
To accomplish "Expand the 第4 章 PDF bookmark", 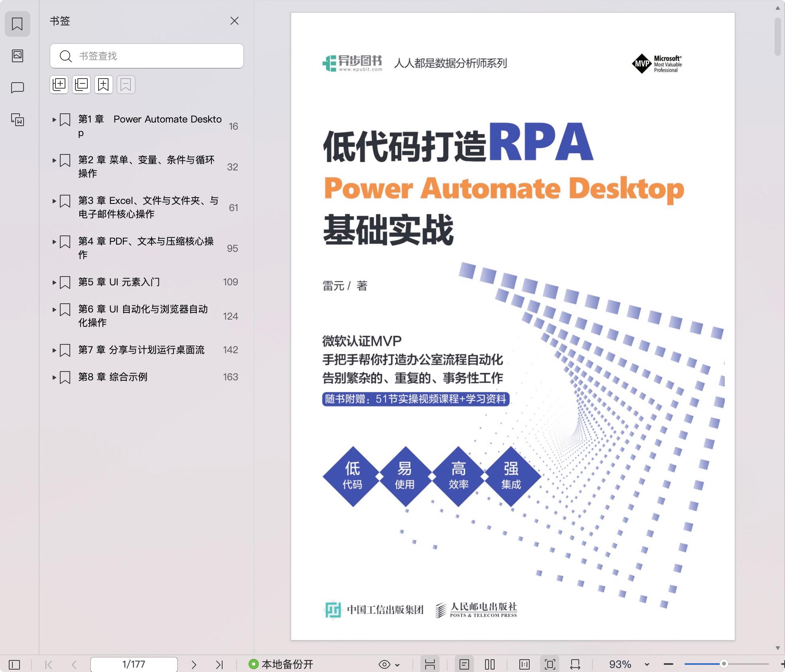I will click(x=54, y=241).
